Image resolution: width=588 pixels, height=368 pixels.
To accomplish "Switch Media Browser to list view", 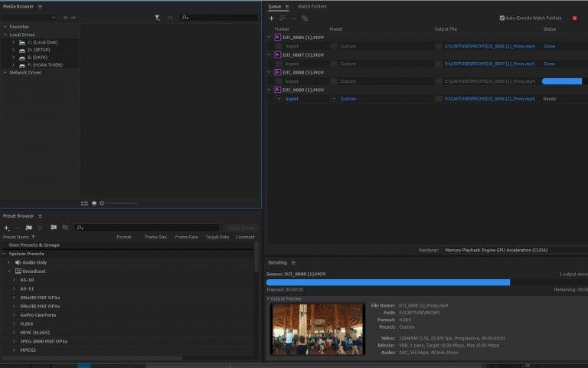I will pyautogui.click(x=84, y=203).
